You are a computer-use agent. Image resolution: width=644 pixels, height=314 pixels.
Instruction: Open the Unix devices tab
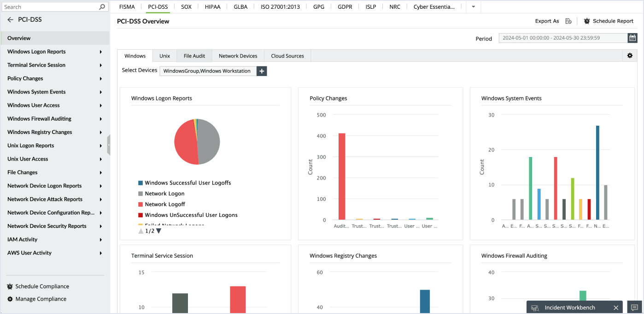[164, 55]
